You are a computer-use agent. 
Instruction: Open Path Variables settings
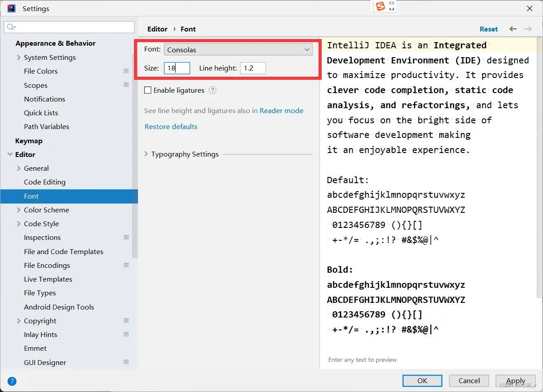[47, 126]
